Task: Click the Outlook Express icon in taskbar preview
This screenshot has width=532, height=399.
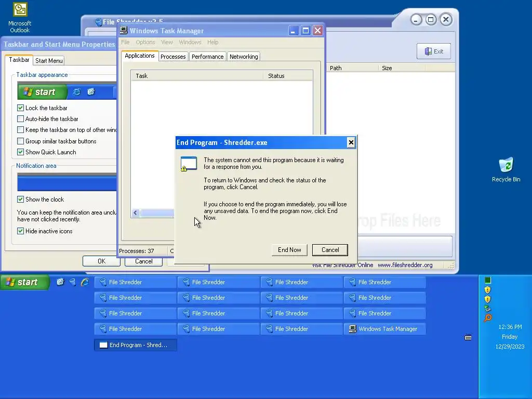Action: tap(91, 92)
